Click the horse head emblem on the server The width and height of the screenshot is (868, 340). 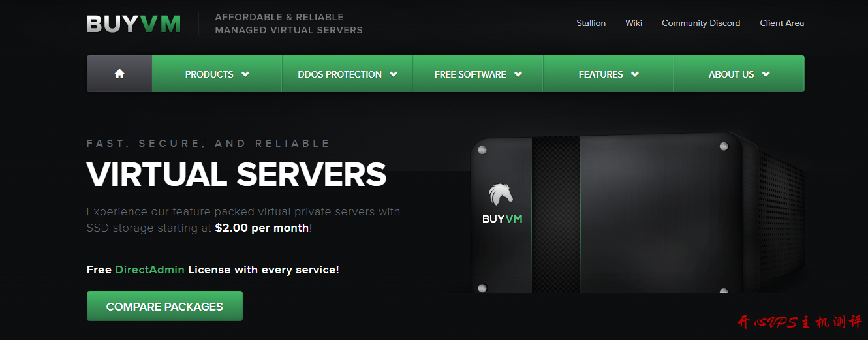pos(501,194)
